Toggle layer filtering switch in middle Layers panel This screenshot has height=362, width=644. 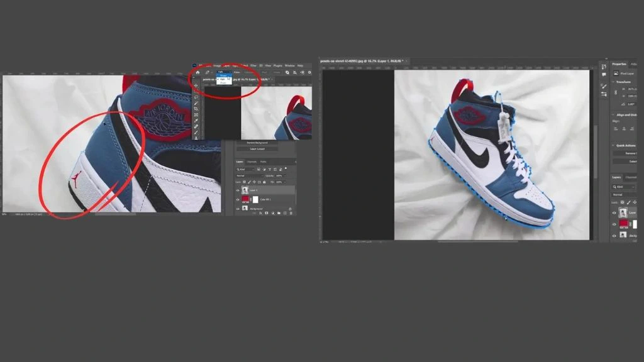(286, 168)
